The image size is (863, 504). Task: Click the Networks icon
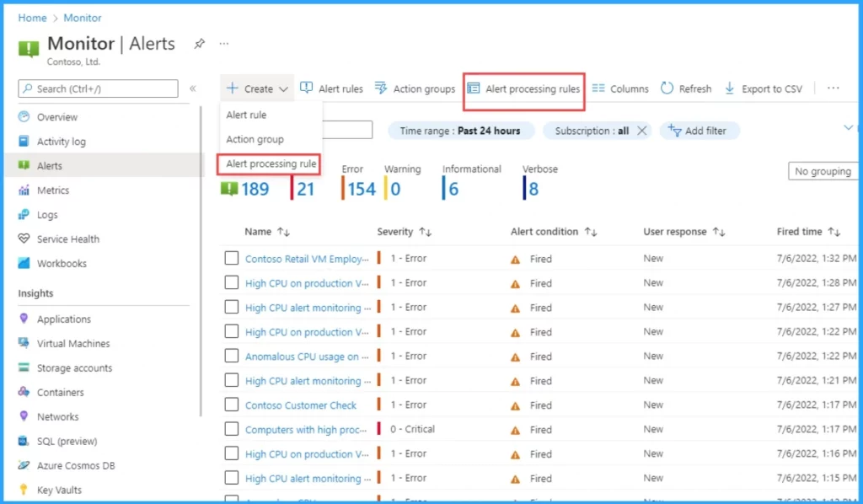coord(24,416)
